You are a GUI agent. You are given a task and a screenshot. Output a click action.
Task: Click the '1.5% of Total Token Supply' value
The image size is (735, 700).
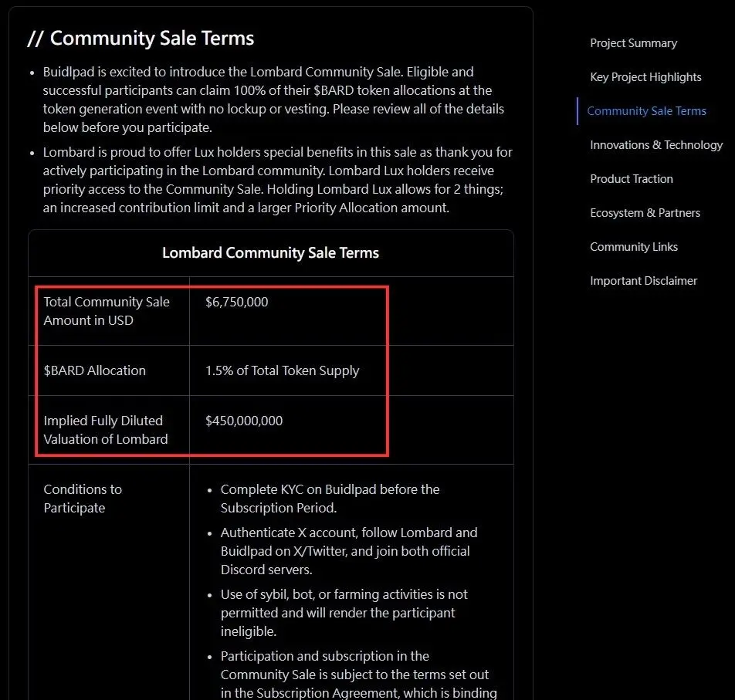pos(283,370)
